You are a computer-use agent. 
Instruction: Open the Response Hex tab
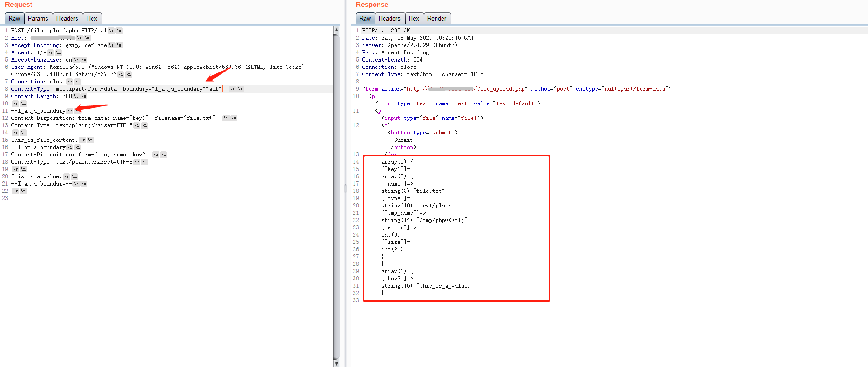coord(414,18)
